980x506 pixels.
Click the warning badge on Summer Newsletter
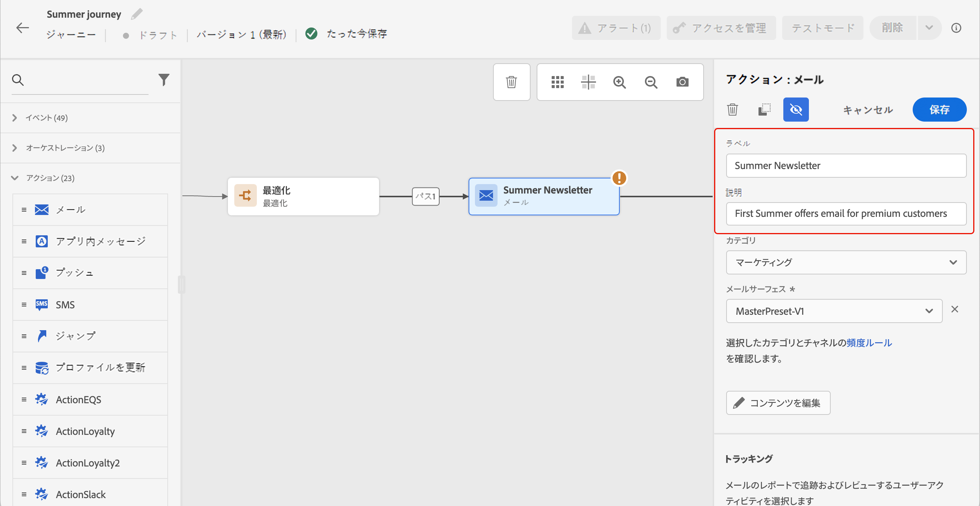pyautogui.click(x=619, y=178)
